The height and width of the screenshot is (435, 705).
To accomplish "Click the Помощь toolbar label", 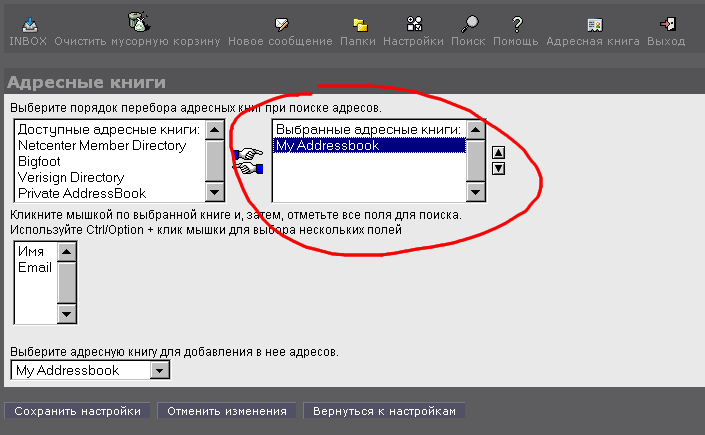I will (x=515, y=41).
